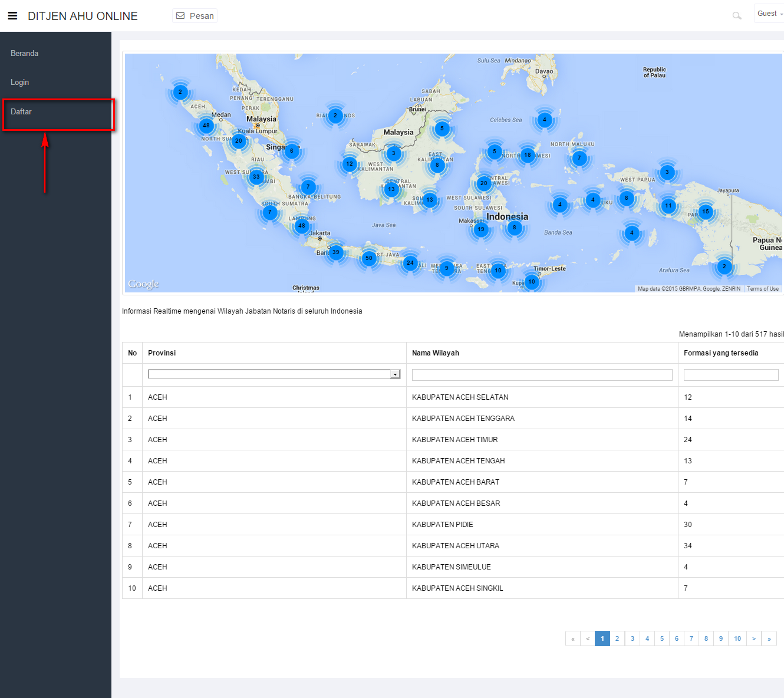Open Daftar in the sidebar menu
Screen dimensions: 784x698
(x=21, y=112)
